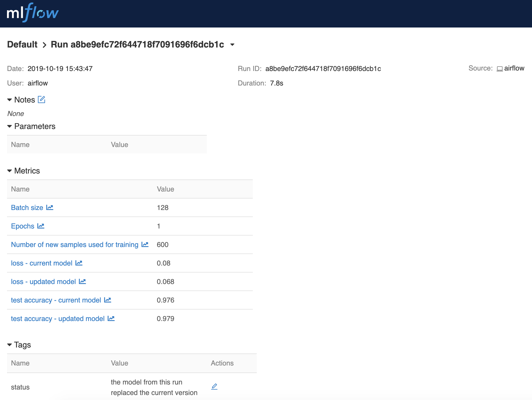Open test accuracy - current model metric
Image resolution: width=532 pixels, height=400 pixels.
point(56,300)
